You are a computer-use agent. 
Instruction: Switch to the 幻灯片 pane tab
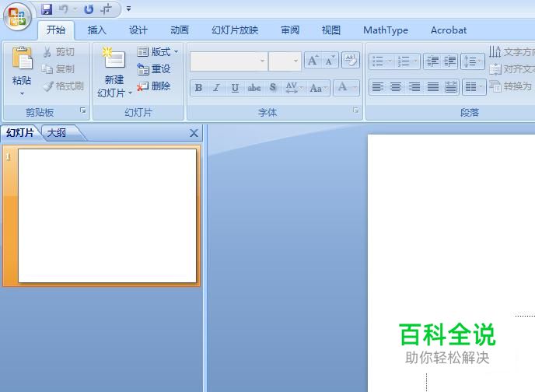tap(19, 133)
